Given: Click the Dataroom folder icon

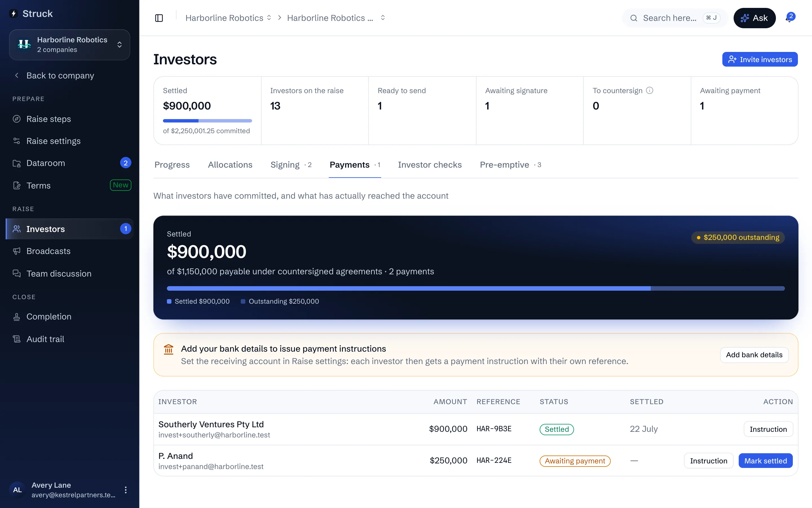Looking at the screenshot, I should pyautogui.click(x=16, y=163).
